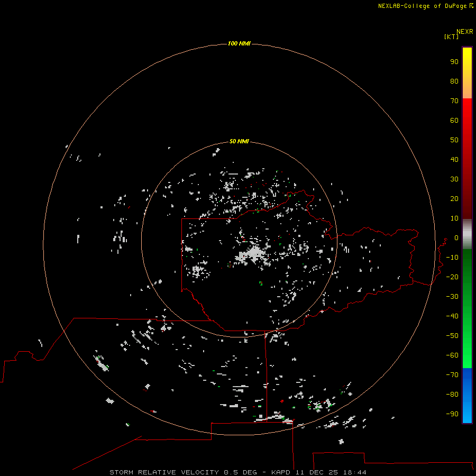The width and height of the screenshot is (476, 476).
Task: Click the -20 value on velocity scale
Action: [x=452, y=277]
